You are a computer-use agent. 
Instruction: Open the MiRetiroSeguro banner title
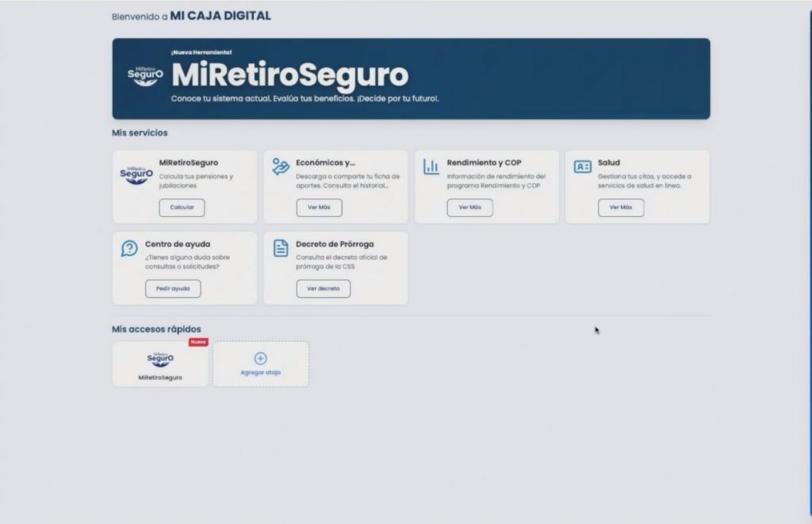(x=290, y=75)
